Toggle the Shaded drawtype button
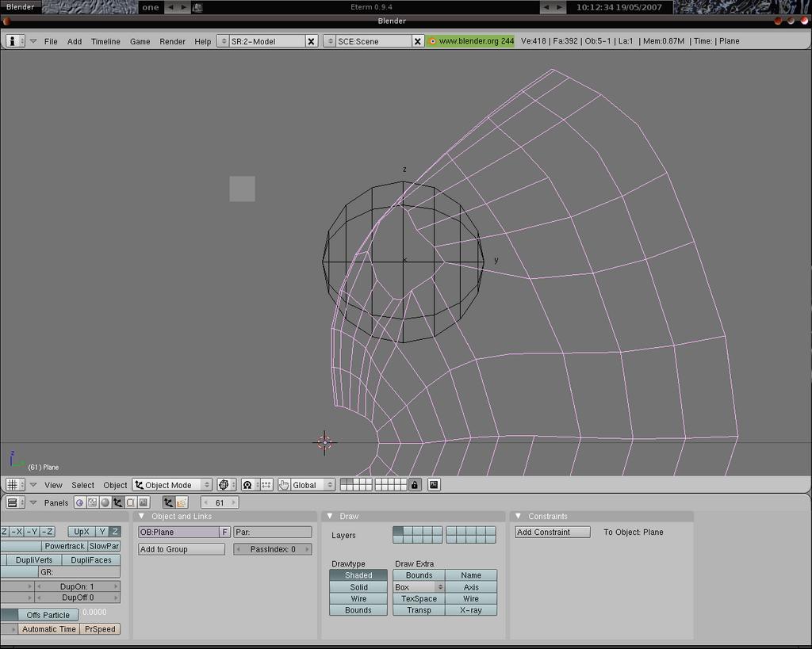 [358, 575]
